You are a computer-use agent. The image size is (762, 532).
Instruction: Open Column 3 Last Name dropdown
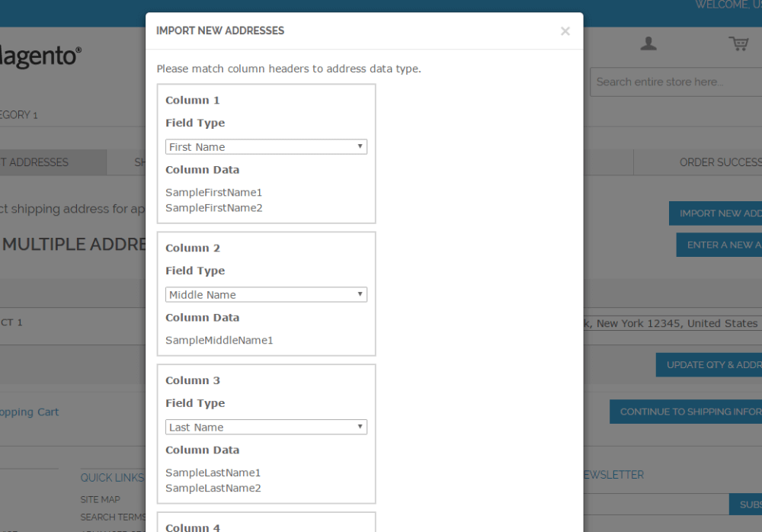tap(266, 428)
